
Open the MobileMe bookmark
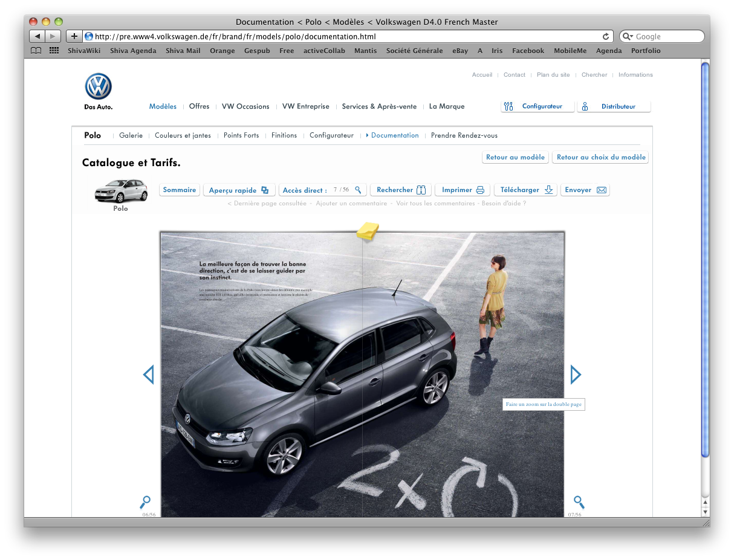(x=570, y=51)
